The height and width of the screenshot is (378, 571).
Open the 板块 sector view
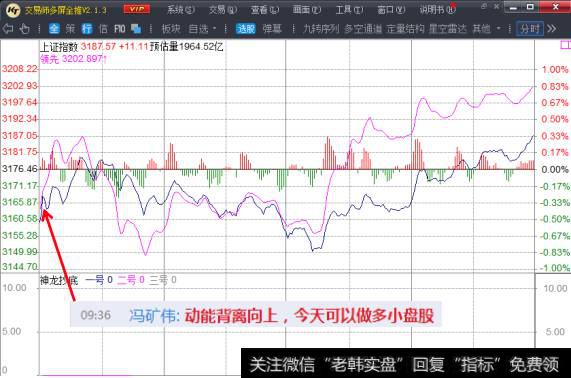point(171,29)
